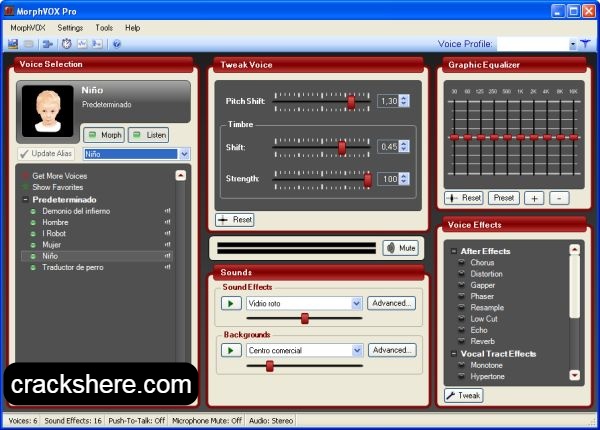600x430 pixels.
Task: Select the Mujer voice
Action: [52, 245]
